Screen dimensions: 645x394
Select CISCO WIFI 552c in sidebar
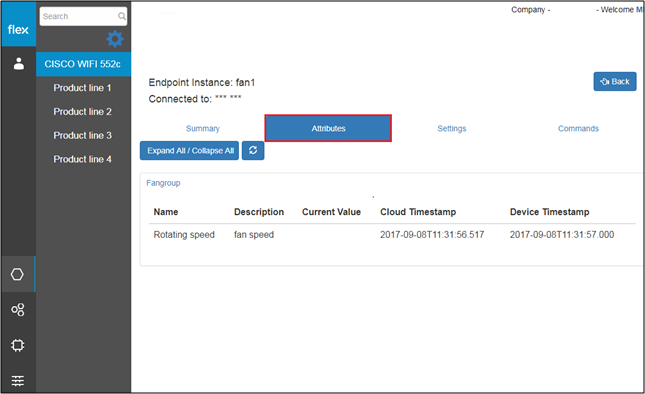[84, 64]
